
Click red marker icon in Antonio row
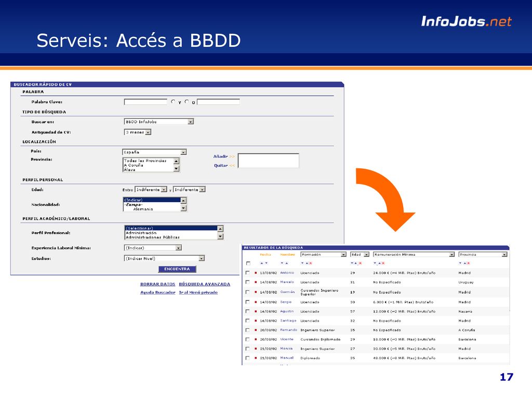[256, 272]
